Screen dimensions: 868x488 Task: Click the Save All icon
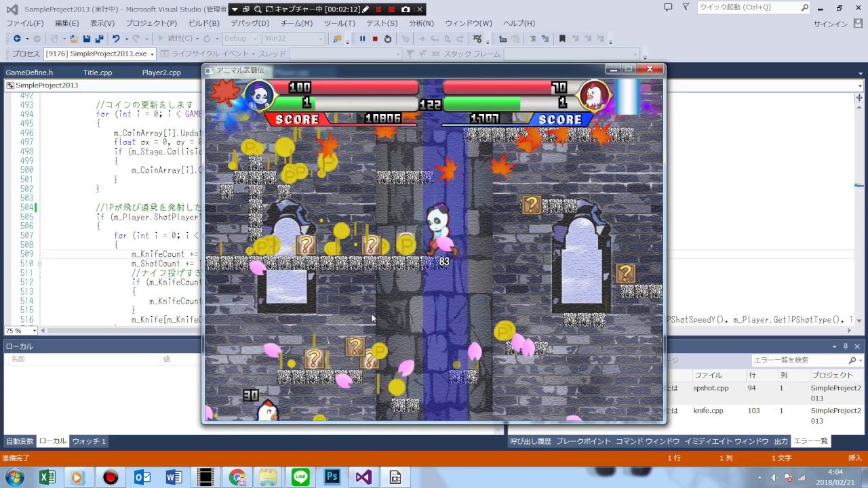[99, 39]
